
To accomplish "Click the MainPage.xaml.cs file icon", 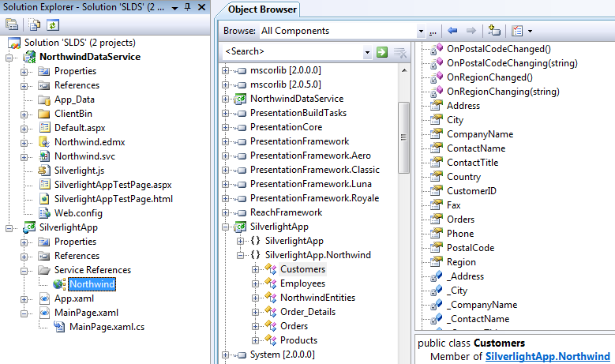I will pos(59,327).
